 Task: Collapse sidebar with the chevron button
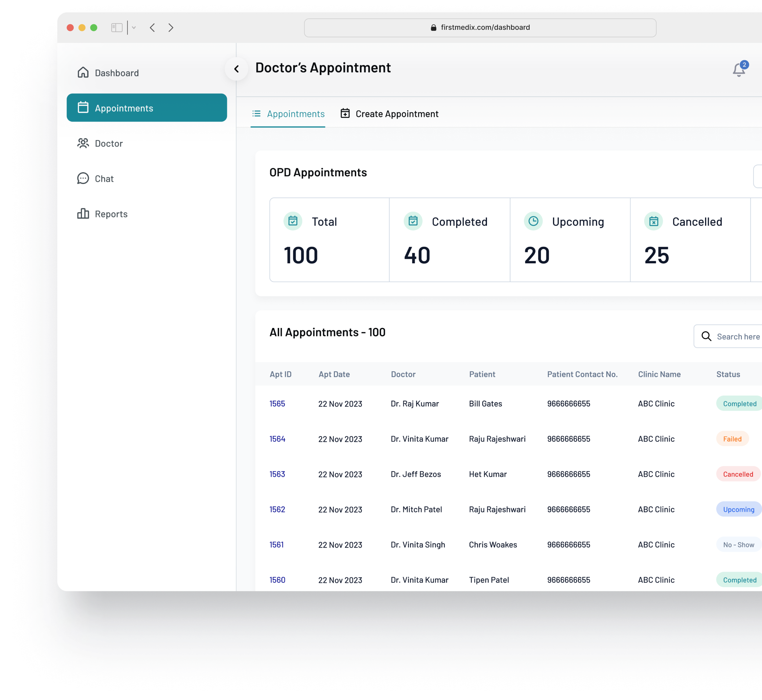click(237, 69)
